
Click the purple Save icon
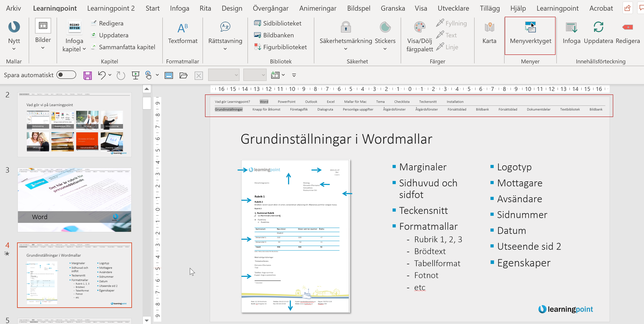point(88,75)
